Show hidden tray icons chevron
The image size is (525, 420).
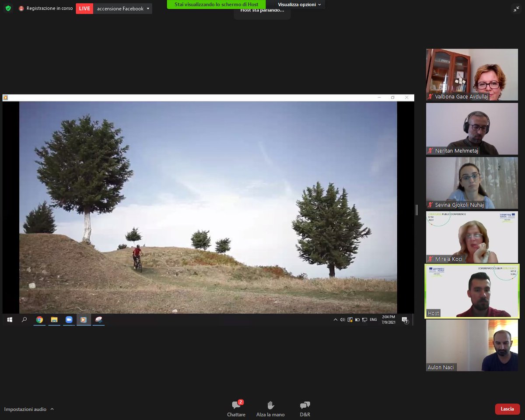336,320
